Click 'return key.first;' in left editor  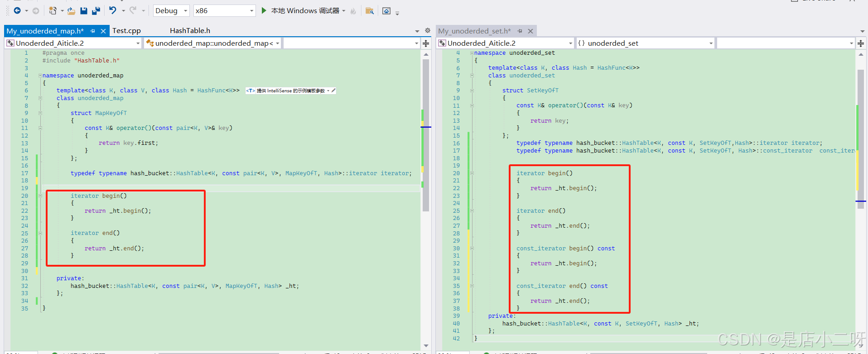(x=129, y=143)
